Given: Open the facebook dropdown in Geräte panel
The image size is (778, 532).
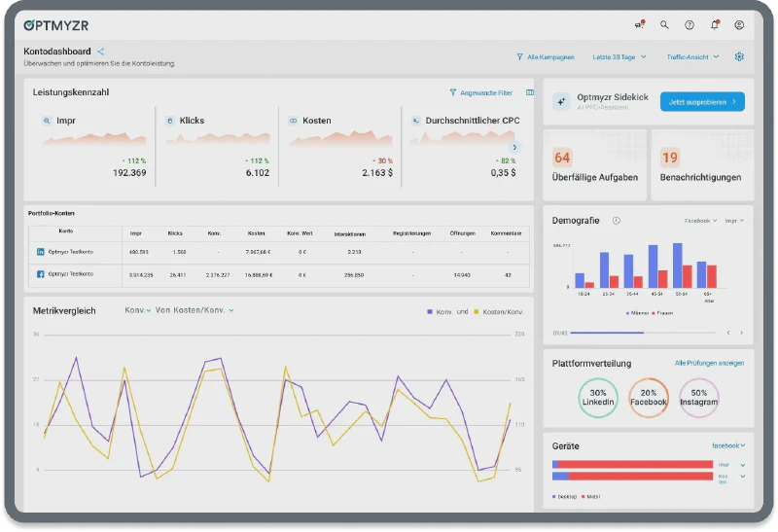Looking at the screenshot, I should pyautogui.click(x=728, y=445).
